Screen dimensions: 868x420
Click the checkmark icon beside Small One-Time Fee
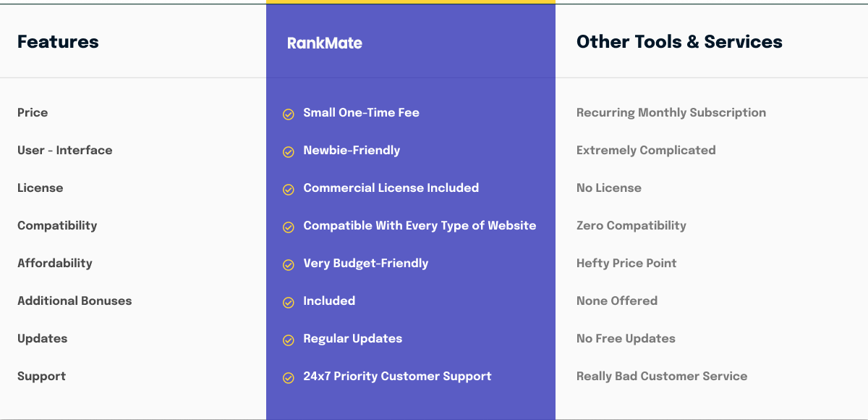point(288,114)
